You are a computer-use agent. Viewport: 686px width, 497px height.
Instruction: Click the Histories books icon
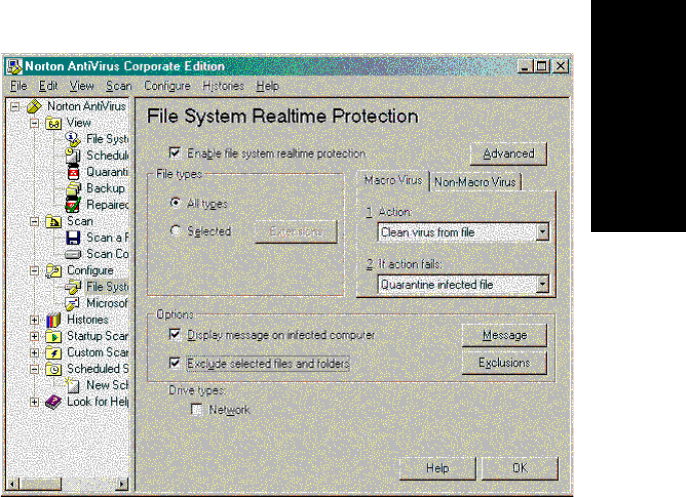[x=53, y=320]
